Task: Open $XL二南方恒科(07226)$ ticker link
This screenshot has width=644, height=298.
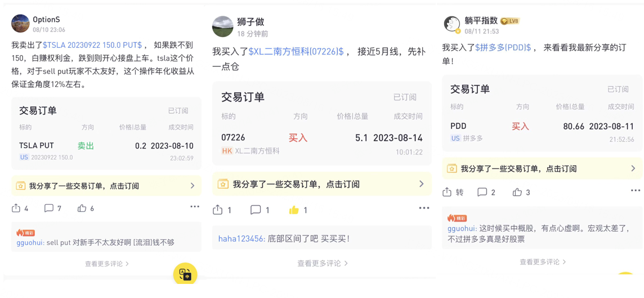Action: coord(296,52)
